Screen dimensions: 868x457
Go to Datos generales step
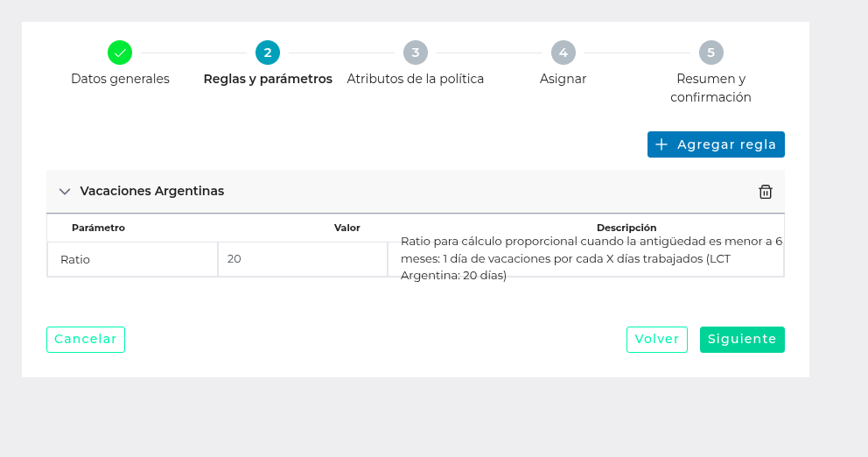(120, 79)
